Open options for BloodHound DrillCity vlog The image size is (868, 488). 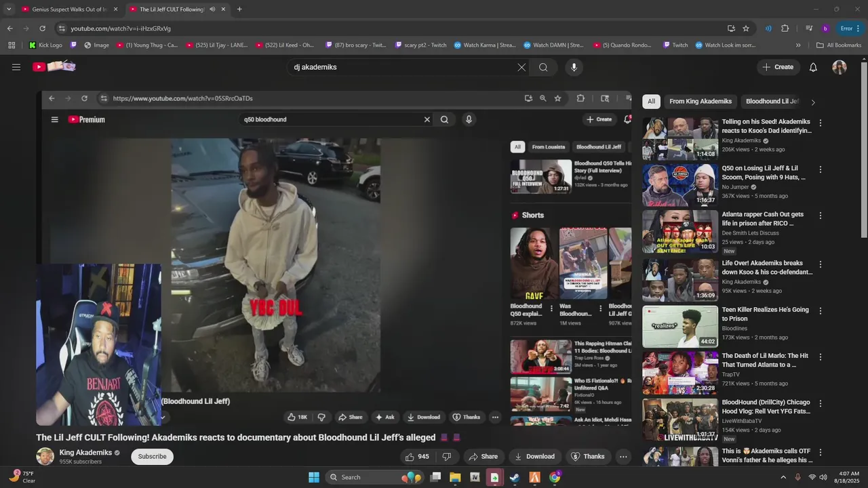[821, 404]
